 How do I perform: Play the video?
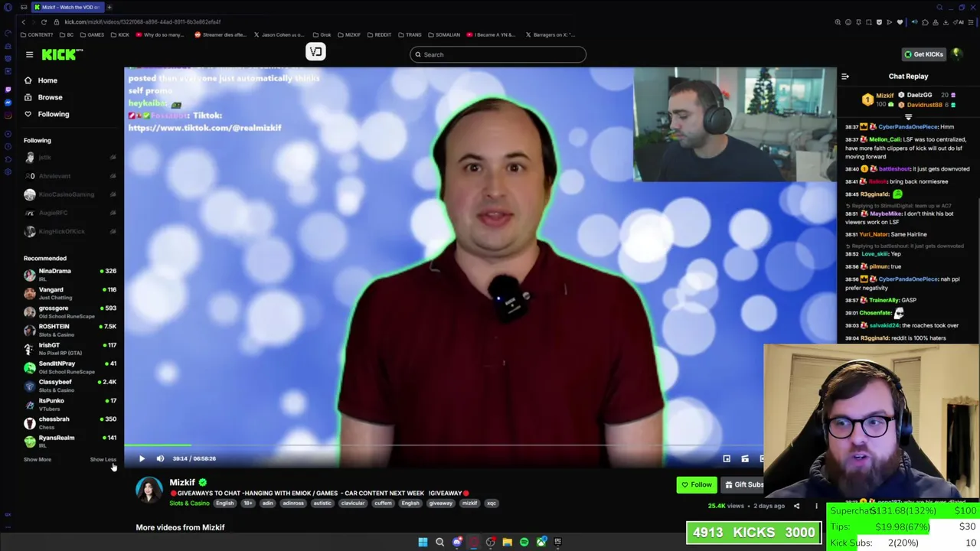(x=142, y=458)
